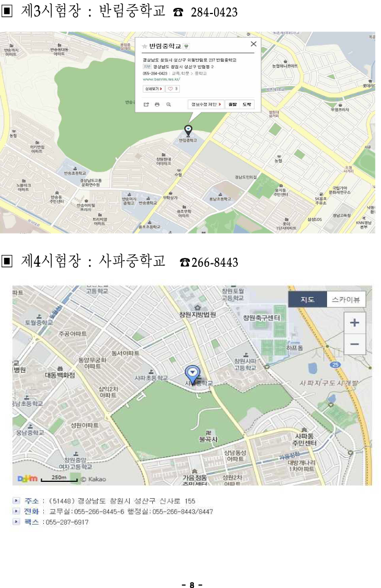This screenshot has width=381, height=588.
Task: Select the 지도 map view tab
Action: click(307, 300)
